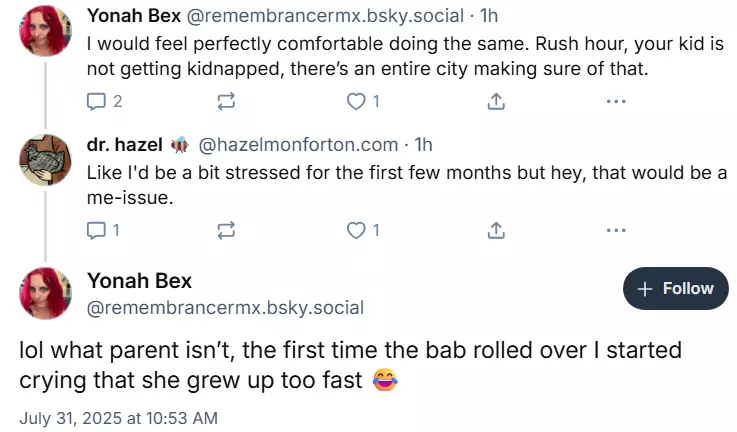Viewport: 737px width, 432px height.
Task: Open the 1h timestamp on dr. hazel's post
Action: click(x=423, y=145)
